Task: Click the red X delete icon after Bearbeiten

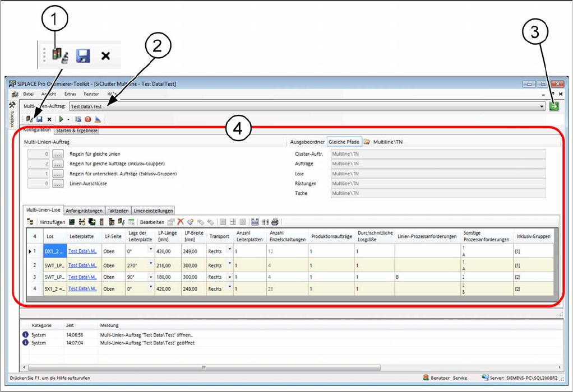Action: [181, 222]
